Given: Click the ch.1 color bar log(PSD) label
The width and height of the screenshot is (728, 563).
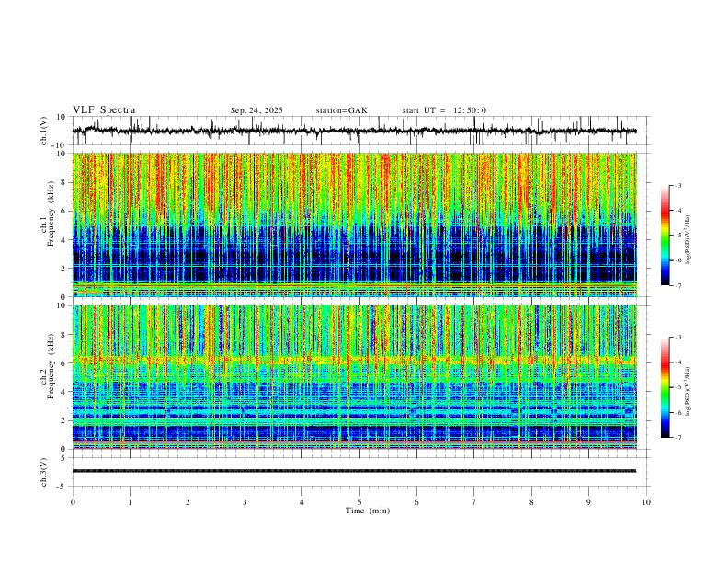Looking at the screenshot, I should point(688,240).
